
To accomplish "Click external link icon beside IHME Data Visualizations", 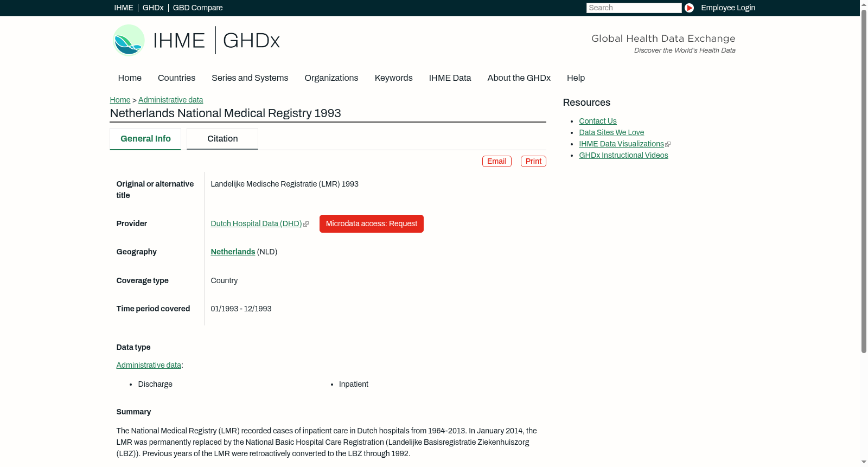I will click(668, 144).
